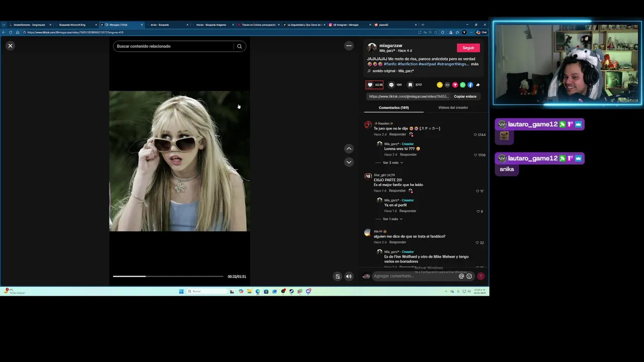Open the taskbar clock and date
Screen dimensions: 644x362
tap(479, 291)
